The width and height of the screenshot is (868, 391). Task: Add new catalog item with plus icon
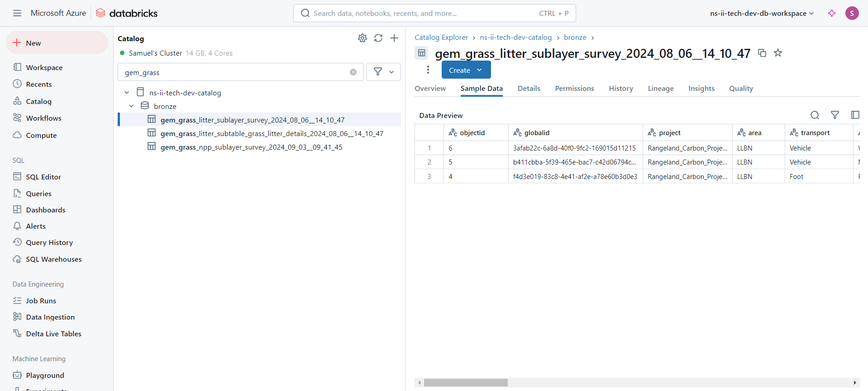[394, 38]
